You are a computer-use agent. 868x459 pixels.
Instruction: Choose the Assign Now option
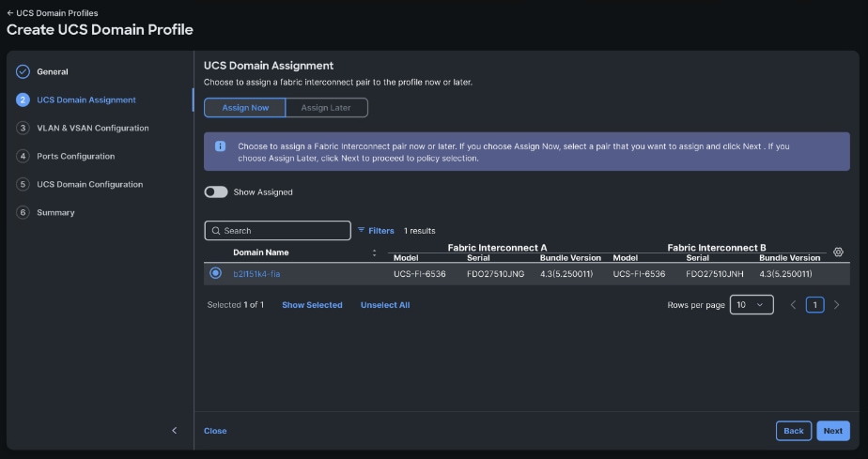245,108
